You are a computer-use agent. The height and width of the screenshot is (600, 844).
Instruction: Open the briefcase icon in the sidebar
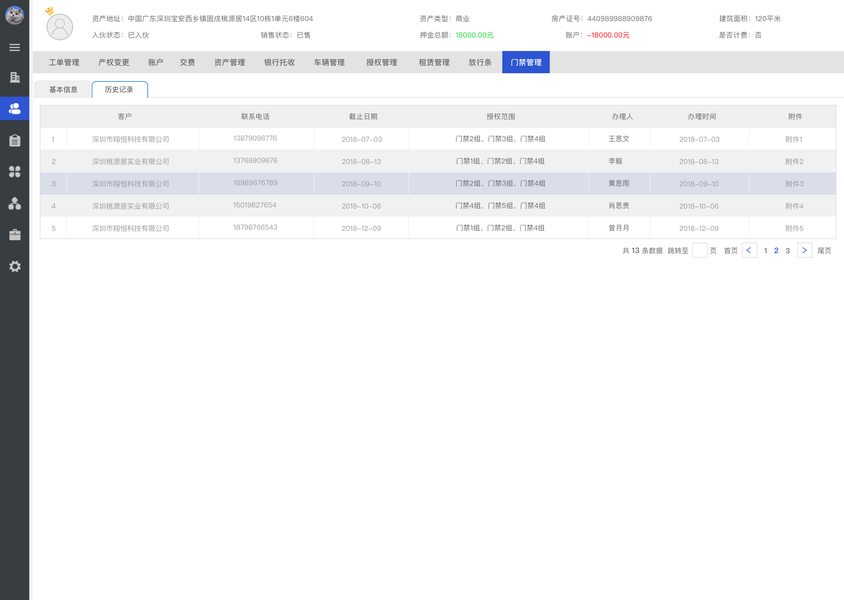15,235
